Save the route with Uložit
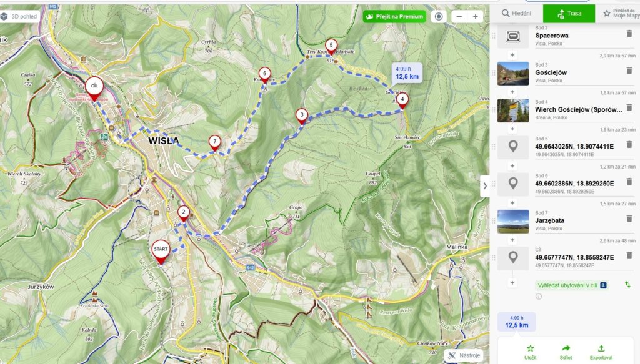This screenshot has width=640, height=364. coord(530,352)
